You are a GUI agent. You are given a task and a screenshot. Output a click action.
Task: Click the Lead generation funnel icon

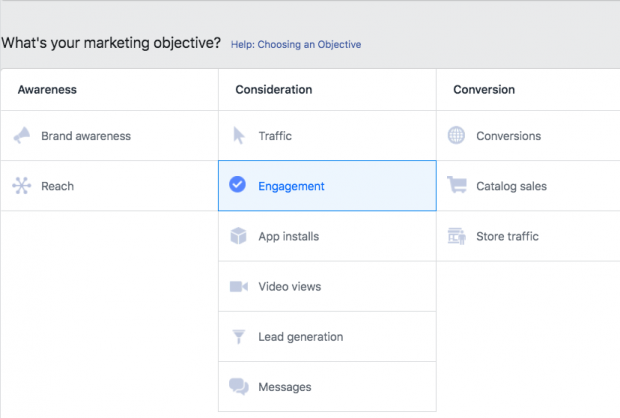click(x=238, y=337)
